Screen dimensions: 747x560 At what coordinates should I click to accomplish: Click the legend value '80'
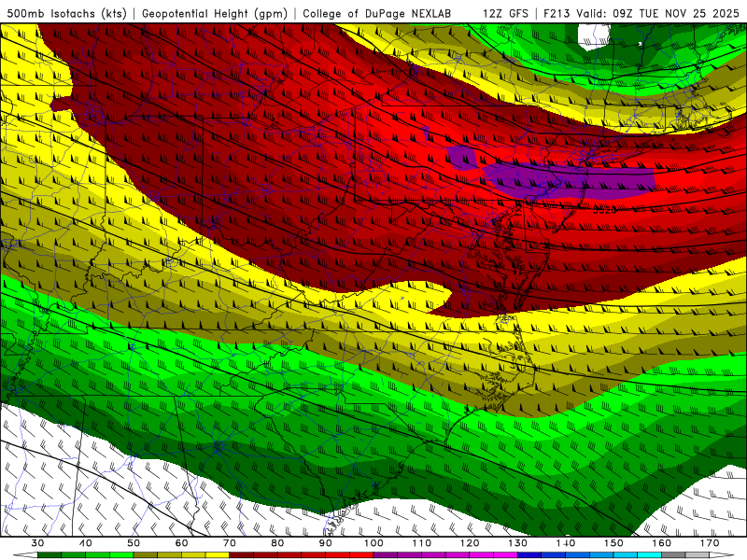pyautogui.click(x=277, y=543)
